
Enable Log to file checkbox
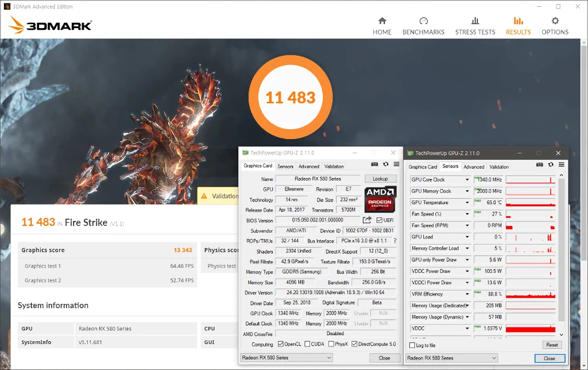pyautogui.click(x=412, y=345)
